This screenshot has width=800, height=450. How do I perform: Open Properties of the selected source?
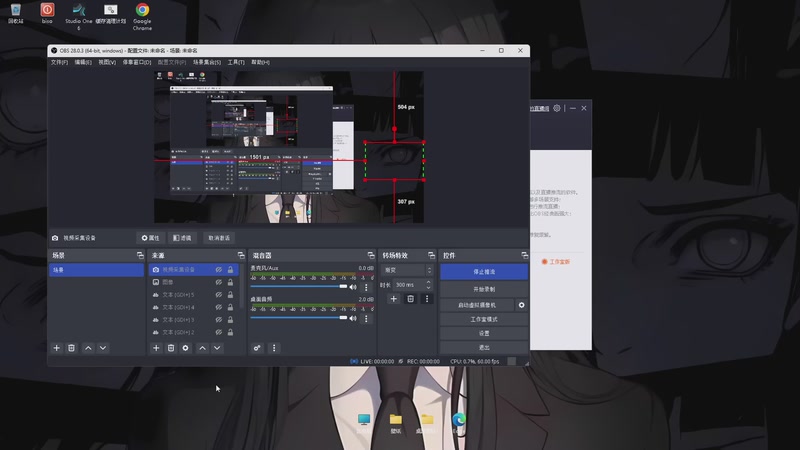coord(151,238)
